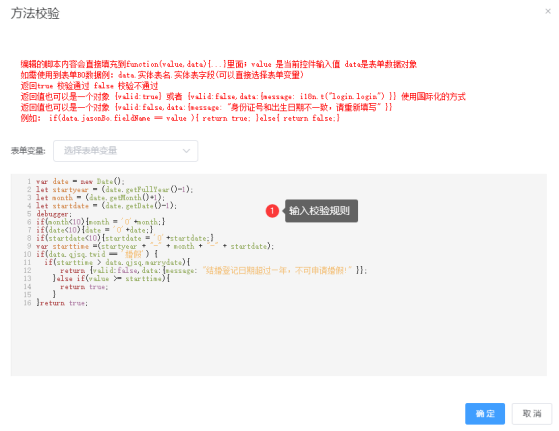The height and width of the screenshot is (431, 559).
Task: Click line 9 starttime assignment in editor
Action: coord(155,246)
